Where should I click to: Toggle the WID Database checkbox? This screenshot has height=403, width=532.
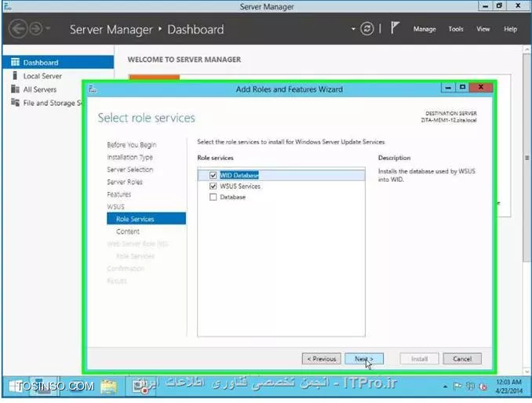tap(213, 175)
